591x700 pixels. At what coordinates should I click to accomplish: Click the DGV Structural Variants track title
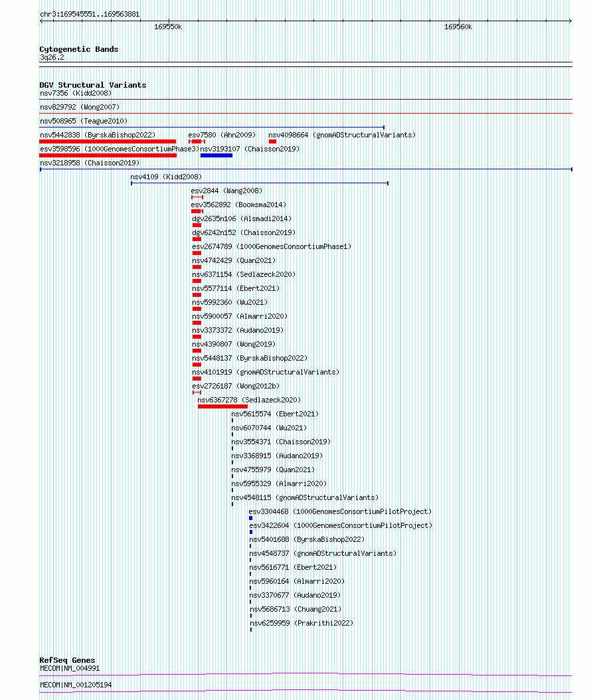[x=93, y=85]
